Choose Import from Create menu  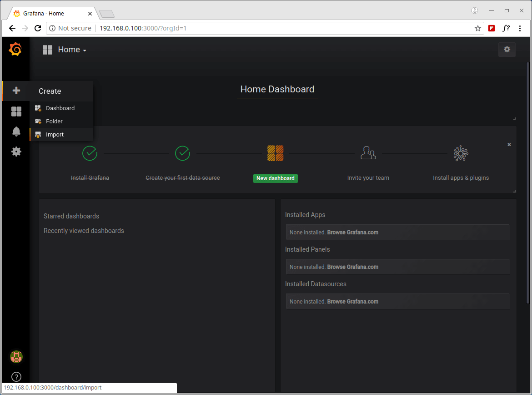tap(55, 135)
